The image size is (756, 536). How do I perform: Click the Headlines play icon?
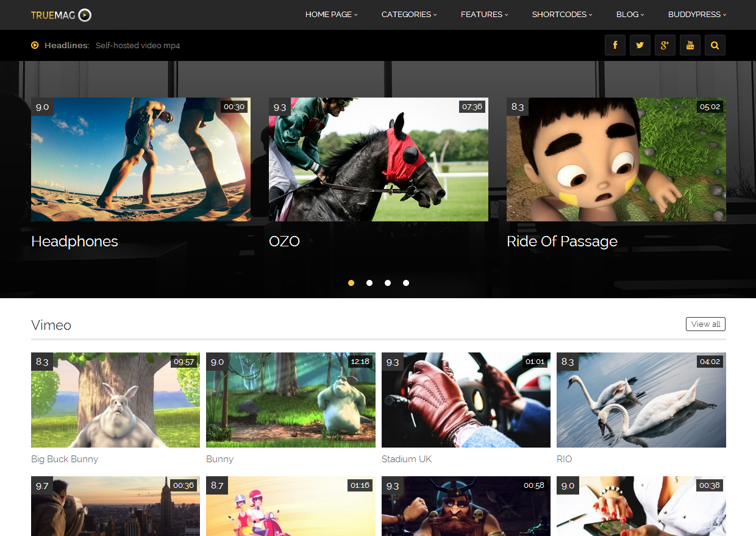(x=35, y=45)
